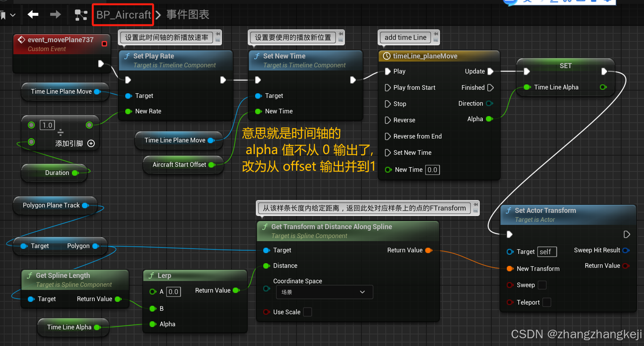Click the New Rate input pin
Image resolution: width=644 pixels, height=346 pixels.
129,111
